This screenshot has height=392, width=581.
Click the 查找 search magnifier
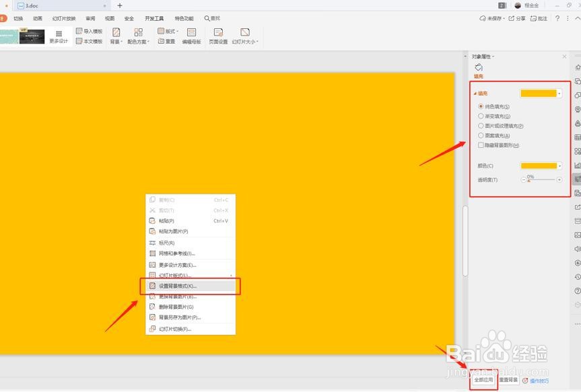click(207, 18)
